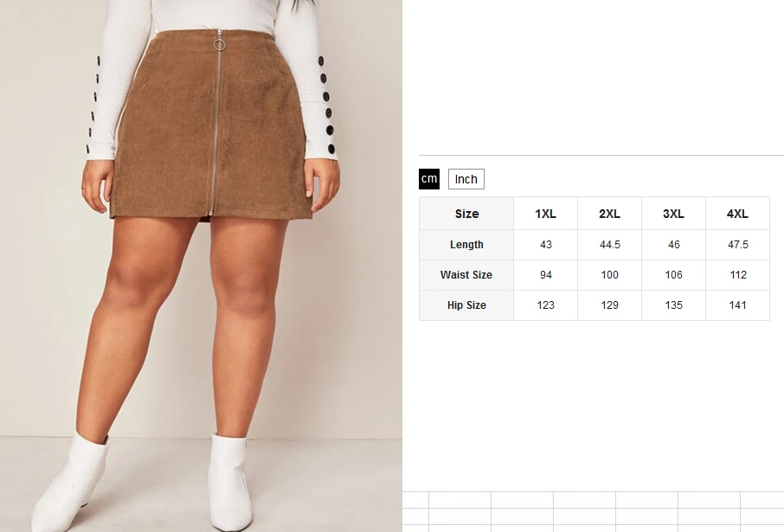
Task: Click the 3XL waist value 106
Action: pyautogui.click(x=673, y=275)
